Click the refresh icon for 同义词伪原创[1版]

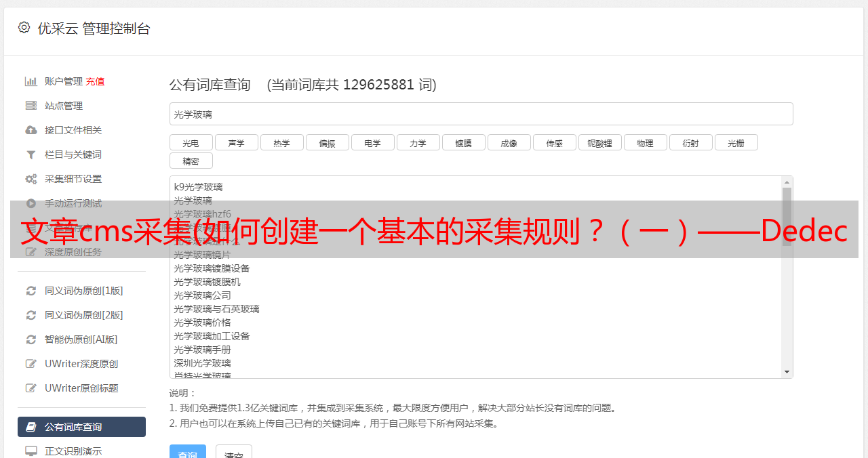coord(31,291)
